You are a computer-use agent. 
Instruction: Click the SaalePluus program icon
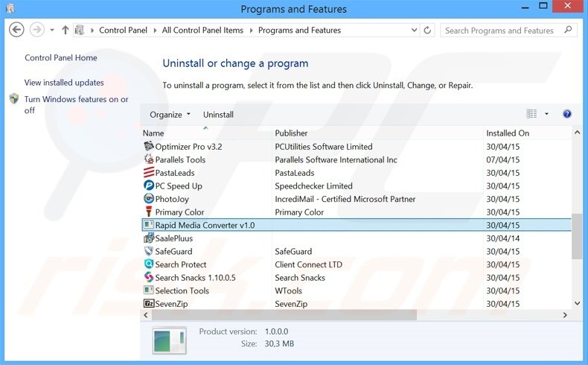click(149, 238)
